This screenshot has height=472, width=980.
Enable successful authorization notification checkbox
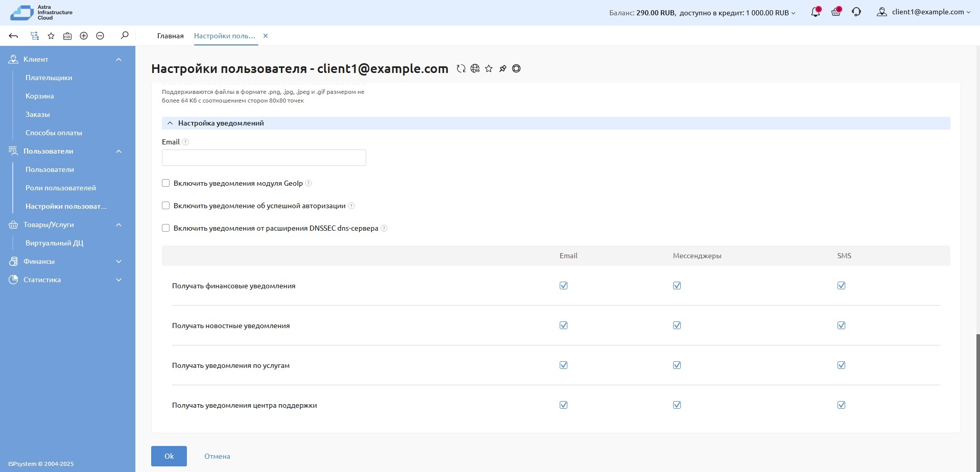tap(165, 205)
